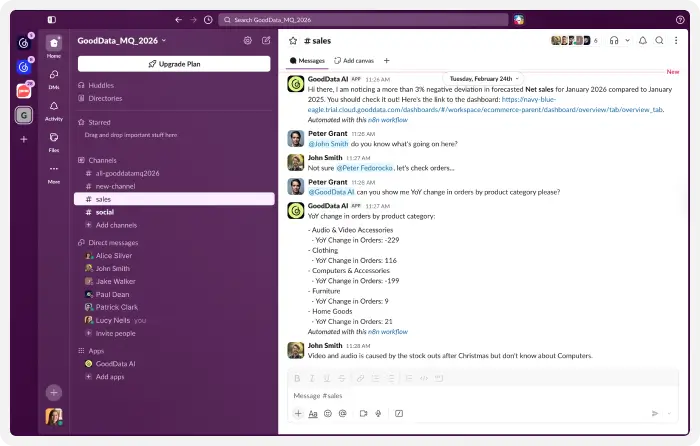Click the Upgrade Plan button
700x446 pixels.
(x=174, y=64)
